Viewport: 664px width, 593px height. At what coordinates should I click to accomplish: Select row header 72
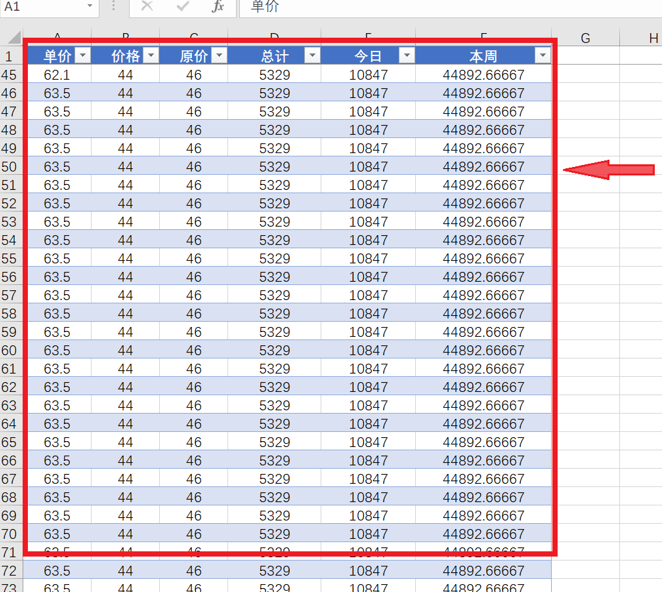(x=11, y=571)
